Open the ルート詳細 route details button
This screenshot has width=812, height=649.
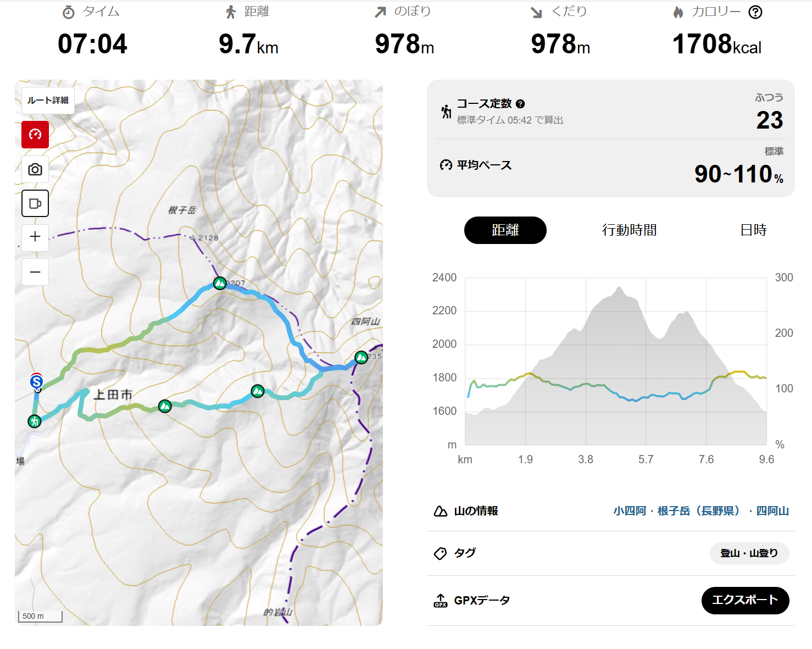pyautogui.click(x=48, y=101)
